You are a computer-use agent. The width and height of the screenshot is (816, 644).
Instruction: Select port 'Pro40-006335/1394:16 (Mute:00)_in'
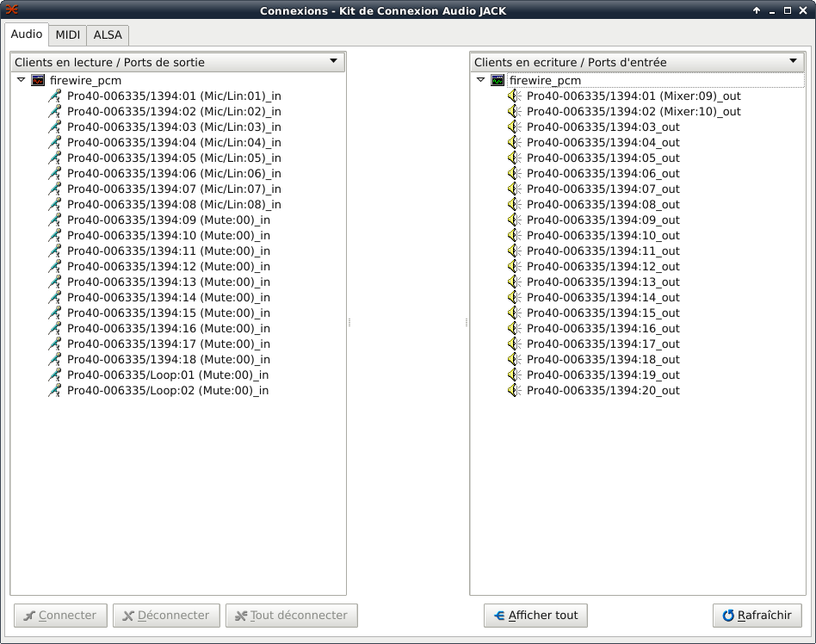point(169,329)
